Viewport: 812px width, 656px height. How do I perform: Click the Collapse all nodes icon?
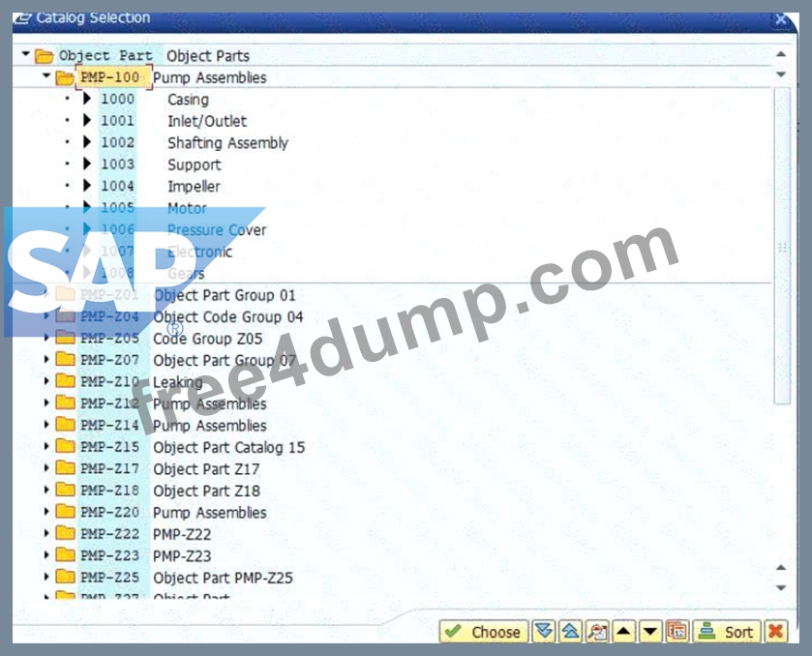(571, 631)
